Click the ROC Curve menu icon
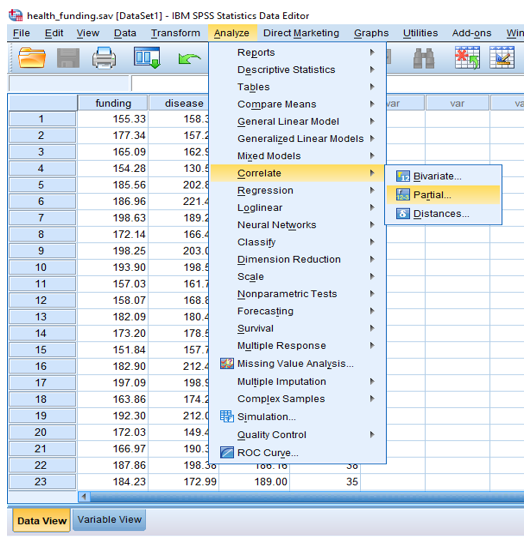Screen dimensions: 524x537 tap(227, 452)
